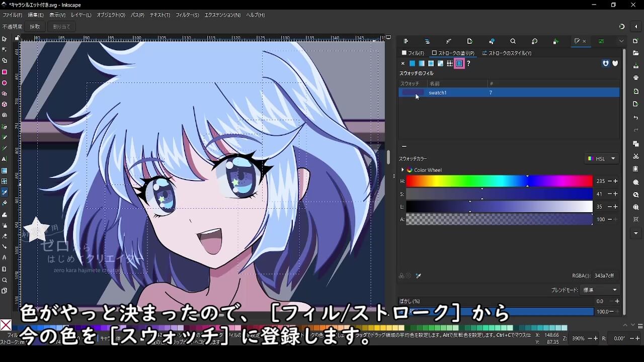Set fill to mesh gradient
This screenshot has width=644, height=362.
[x=440, y=63]
